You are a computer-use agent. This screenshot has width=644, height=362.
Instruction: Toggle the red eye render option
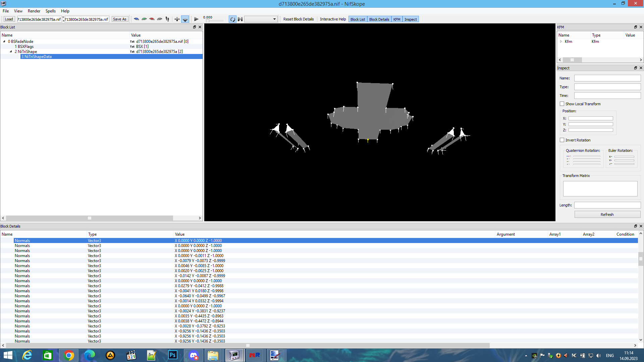pos(152,19)
